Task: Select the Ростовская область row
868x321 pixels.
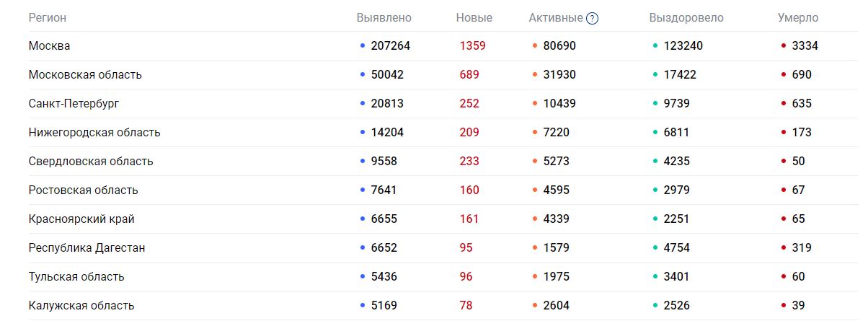Action: (x=83, y=190)
